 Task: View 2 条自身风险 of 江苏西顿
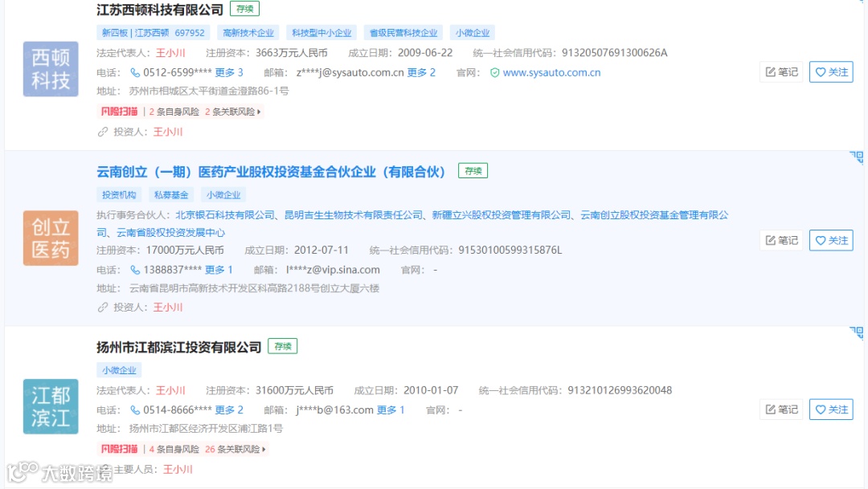pos(174,112)
